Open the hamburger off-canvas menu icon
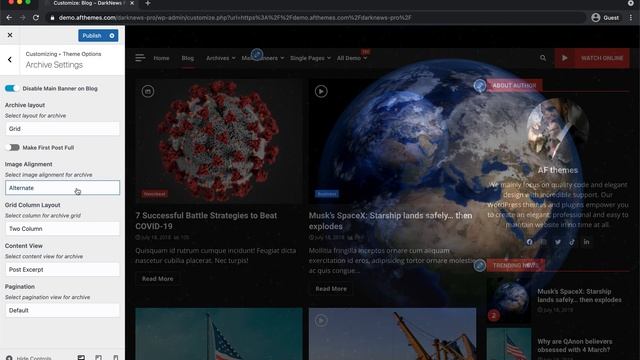Viewport: 640px width, 360px height. click(x=140, y=58)
